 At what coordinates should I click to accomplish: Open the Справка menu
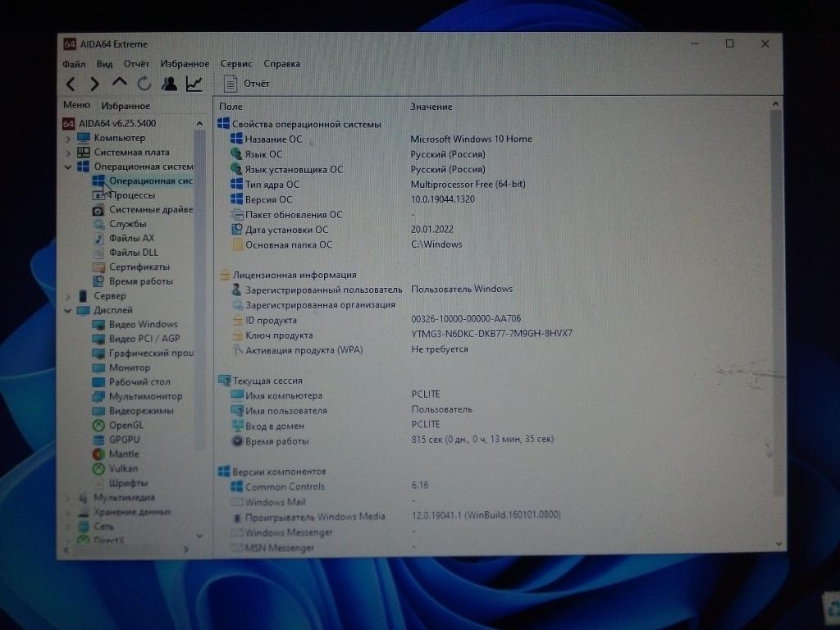click(282, 64)
